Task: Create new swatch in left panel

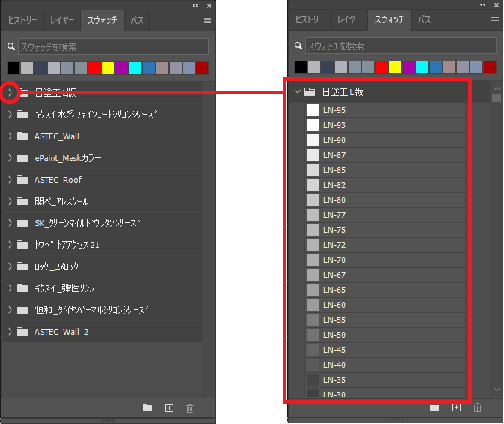Action: (169, 408)
